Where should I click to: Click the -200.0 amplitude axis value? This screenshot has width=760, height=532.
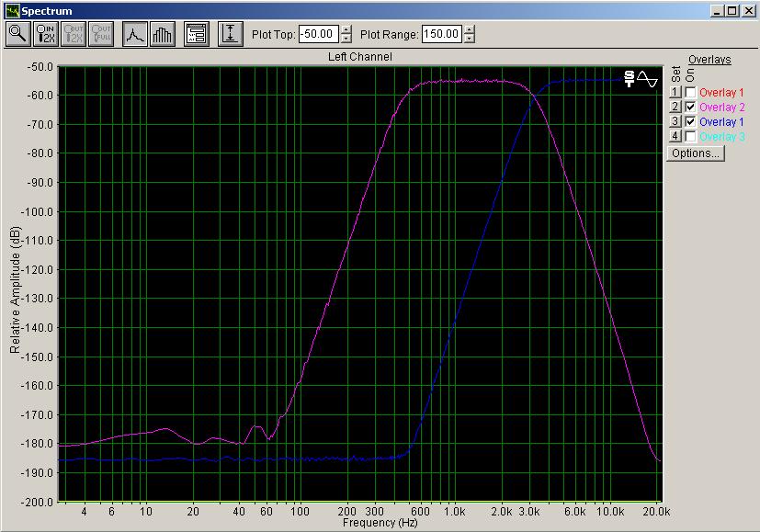point(37,503)
